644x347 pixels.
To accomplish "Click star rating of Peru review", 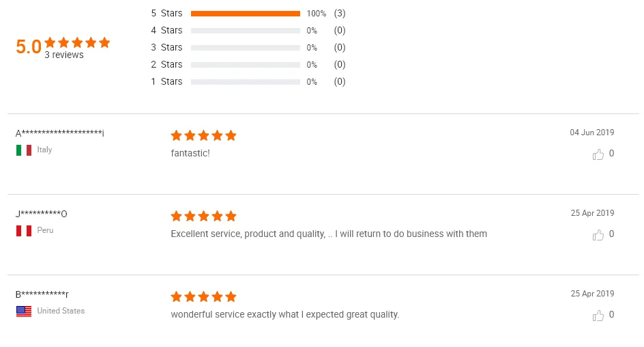I will pos(203,216).
